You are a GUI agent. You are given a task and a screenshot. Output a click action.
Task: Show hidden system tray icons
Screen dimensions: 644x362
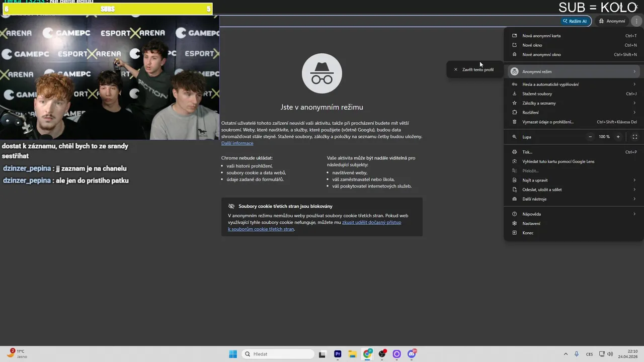[566, 354]
